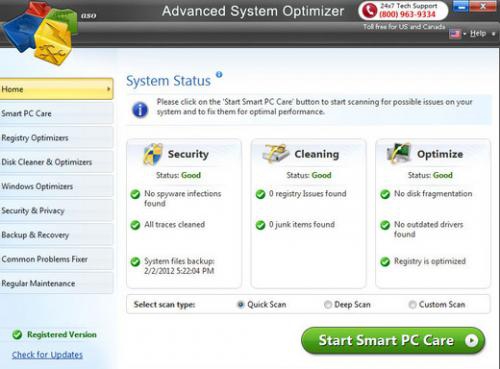Viewport: 500px width, 369px height.
Task: Expand the arrow next to Help
Action: [x=493, y=34]
